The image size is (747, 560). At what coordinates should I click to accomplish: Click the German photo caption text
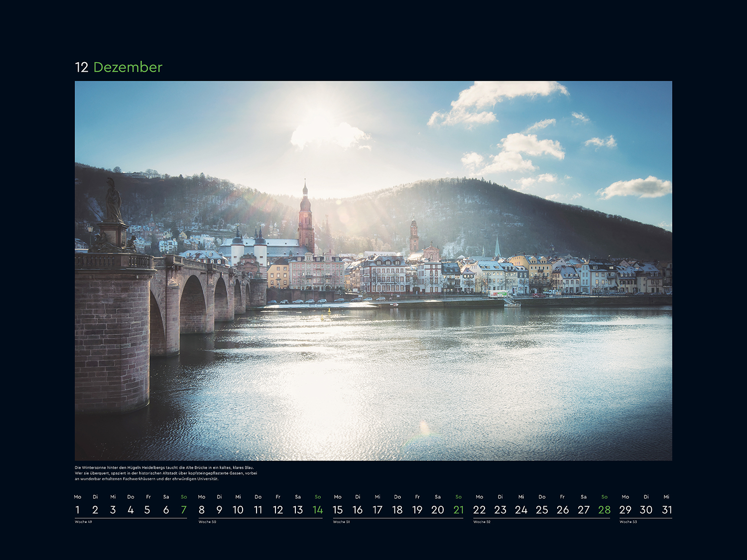tap(166, 473)
